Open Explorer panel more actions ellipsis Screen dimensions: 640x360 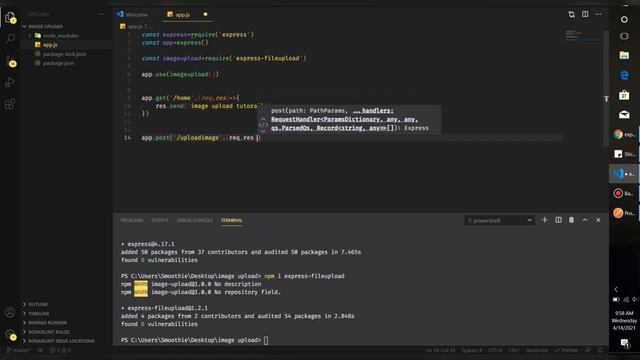pyautogui.click(x=101, y=14)
